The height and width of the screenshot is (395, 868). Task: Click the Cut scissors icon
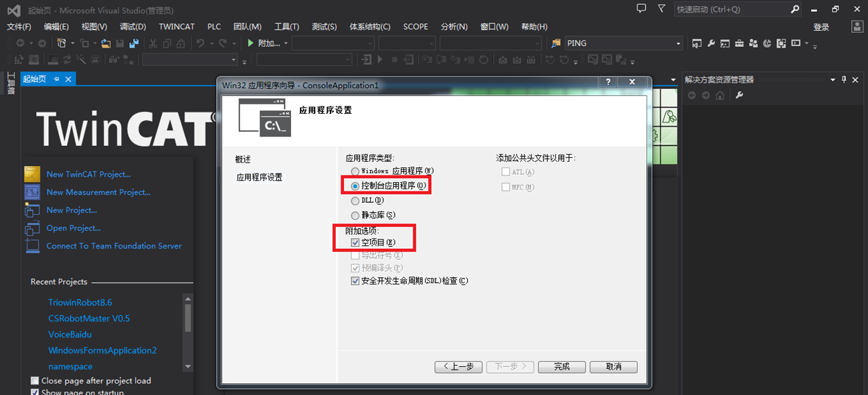click(x=153, y=44)
